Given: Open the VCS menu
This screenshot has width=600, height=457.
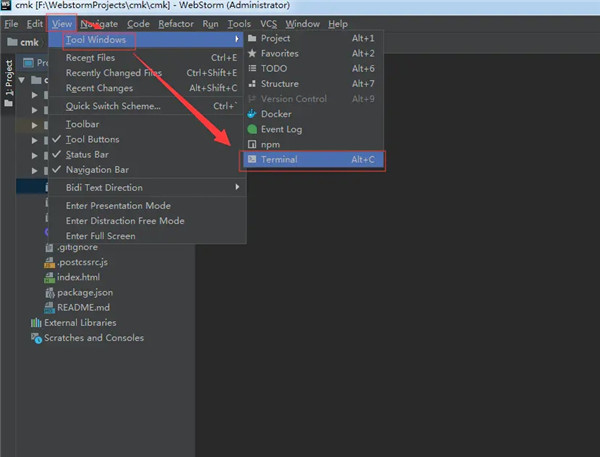Looking at the screenshot, I should pyautogui.click(x=268, y=24).
